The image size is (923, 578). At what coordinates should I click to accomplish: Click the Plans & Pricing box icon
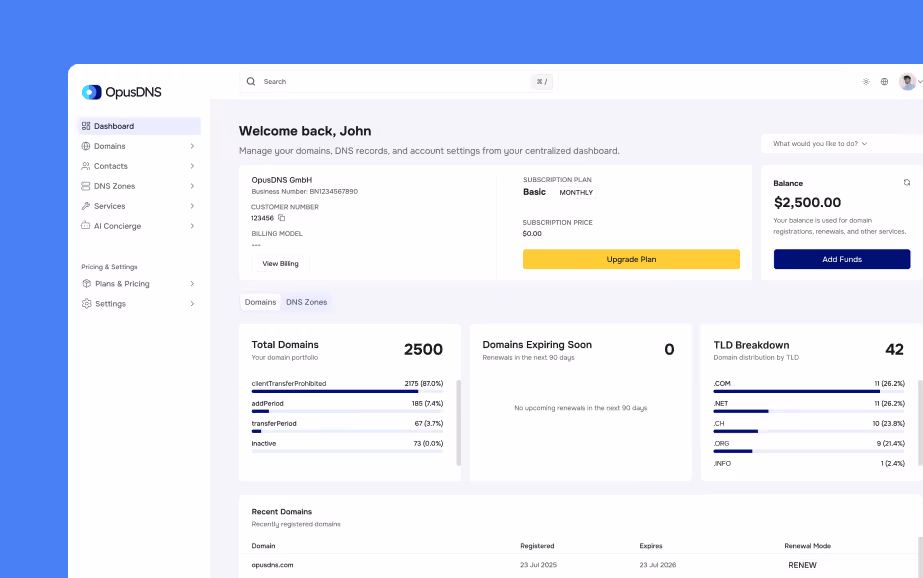pos(87,284)
